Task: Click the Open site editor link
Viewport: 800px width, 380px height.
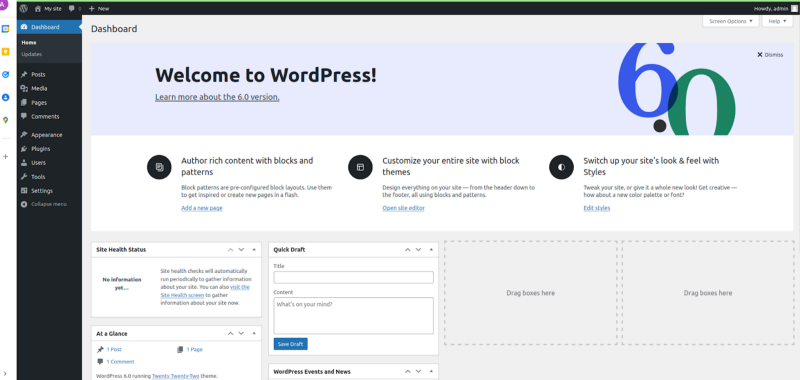Action: tap(403, 208)
